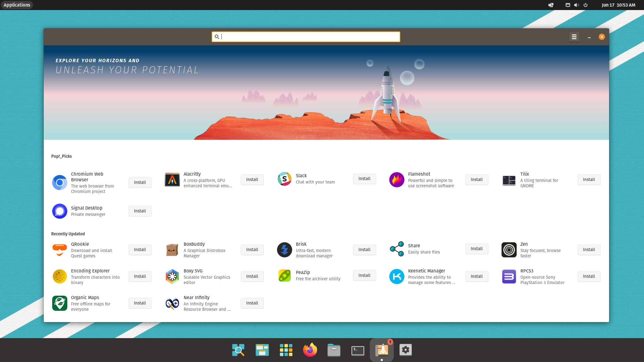Launch Firefox from the dock
Screen dimensions: 644x362
point(310,350)
